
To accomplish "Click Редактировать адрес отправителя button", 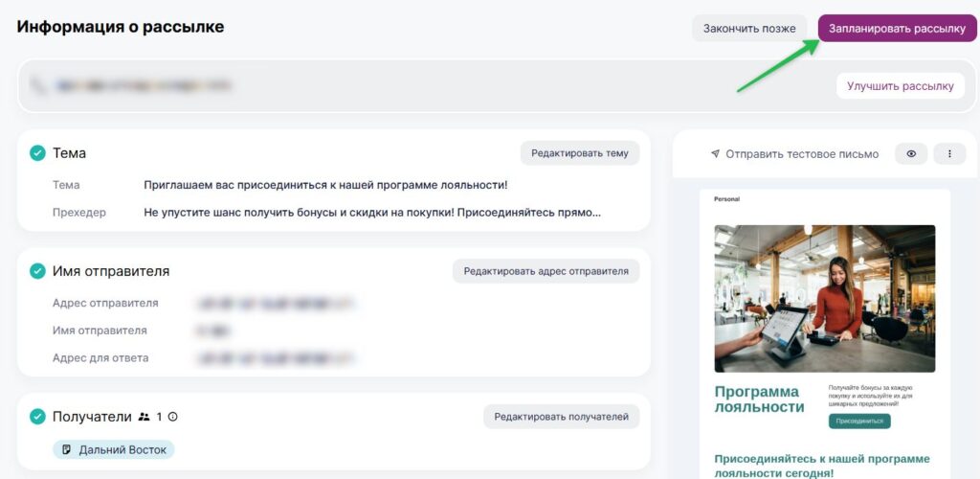I will tap(546, 271).
